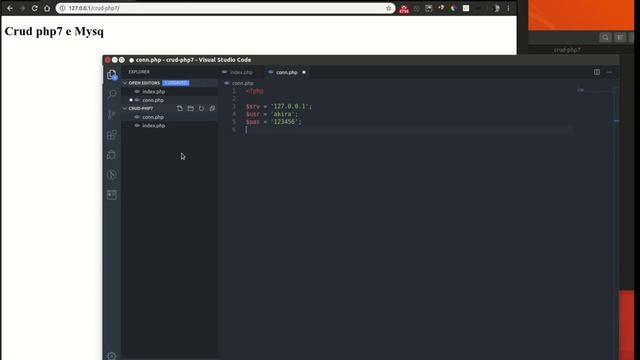
Task: Click the browser Forward arrow
Action: coord(22,8)
